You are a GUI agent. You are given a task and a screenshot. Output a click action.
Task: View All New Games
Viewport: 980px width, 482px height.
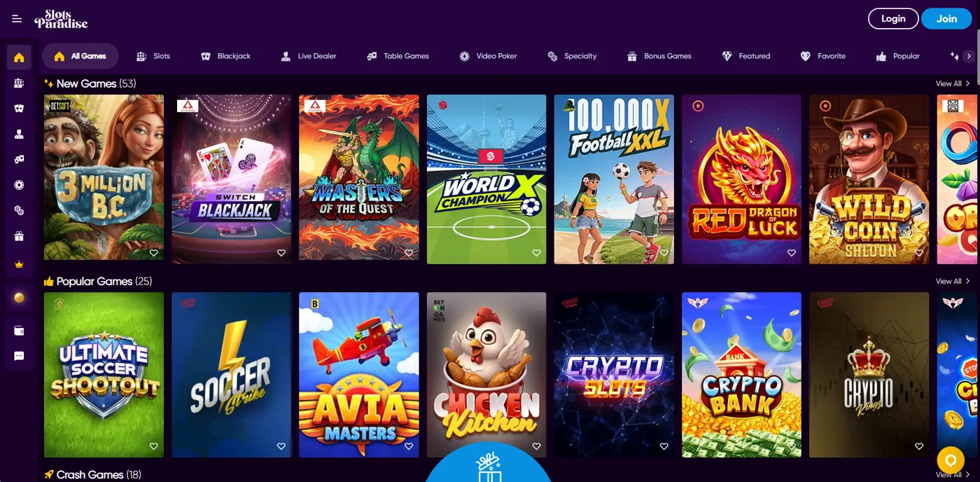pyautogui.click(x=953, y=83)
